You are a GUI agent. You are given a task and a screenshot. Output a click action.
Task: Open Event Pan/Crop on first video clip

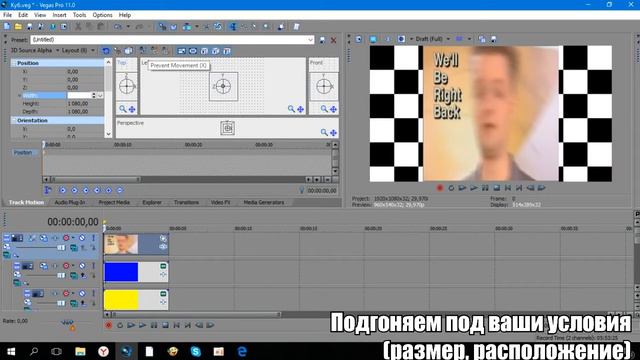(x=163, y=238)
